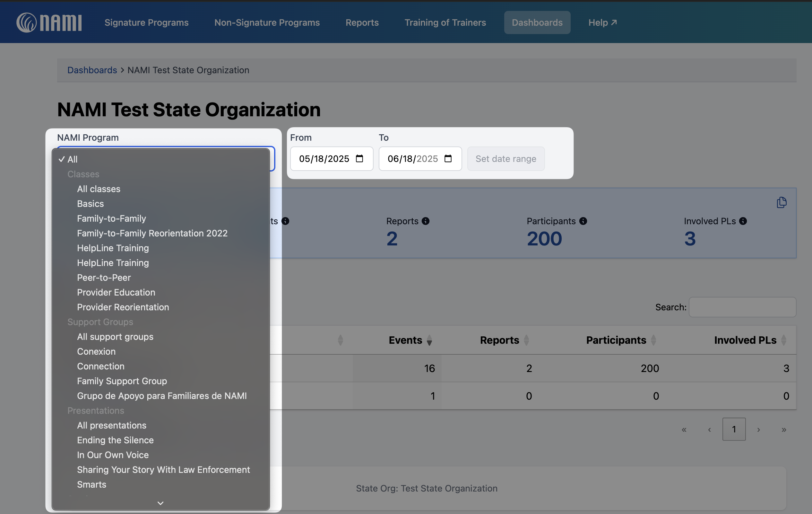Image resolution: width=812 pixels, height=514 pixels.
Task: Choose Conexion support group option
Action: 160,351
